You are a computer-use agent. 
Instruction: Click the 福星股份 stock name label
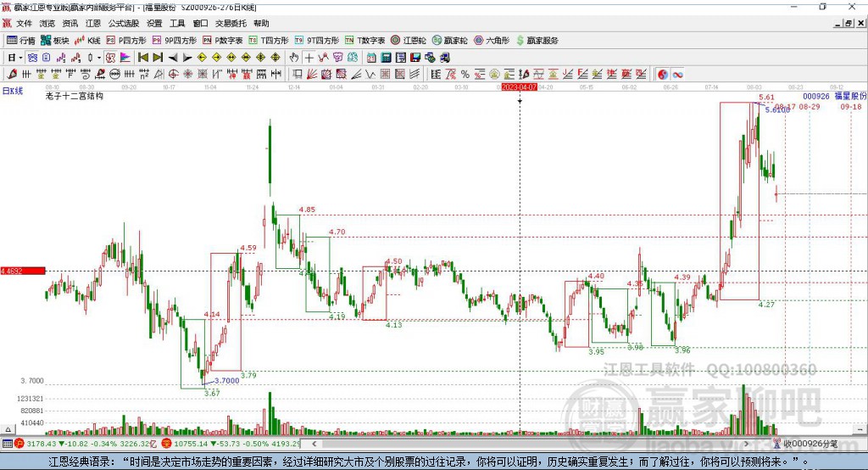[850, 96]
